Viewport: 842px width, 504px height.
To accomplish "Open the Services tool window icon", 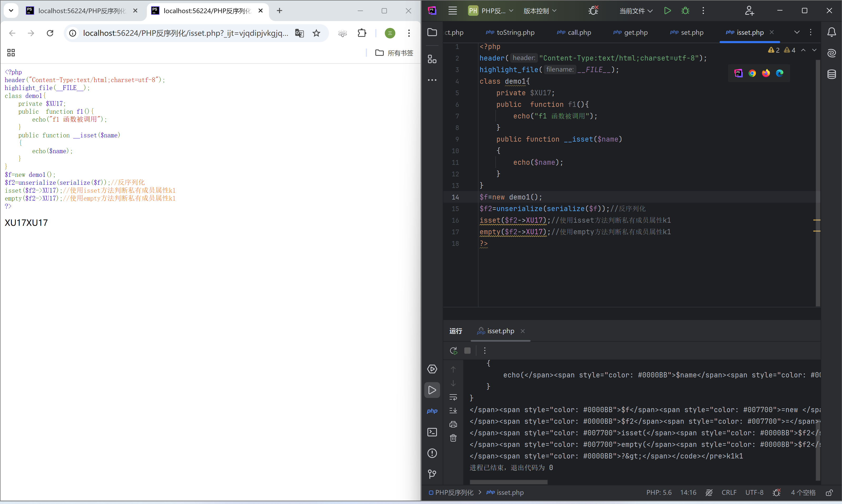I will click(x=432, y=369).
